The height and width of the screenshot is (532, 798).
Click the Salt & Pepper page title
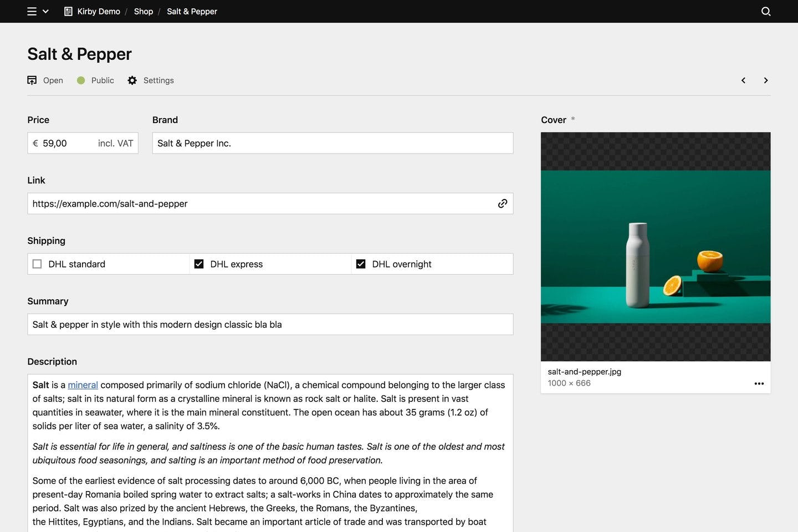pos(79,54)
